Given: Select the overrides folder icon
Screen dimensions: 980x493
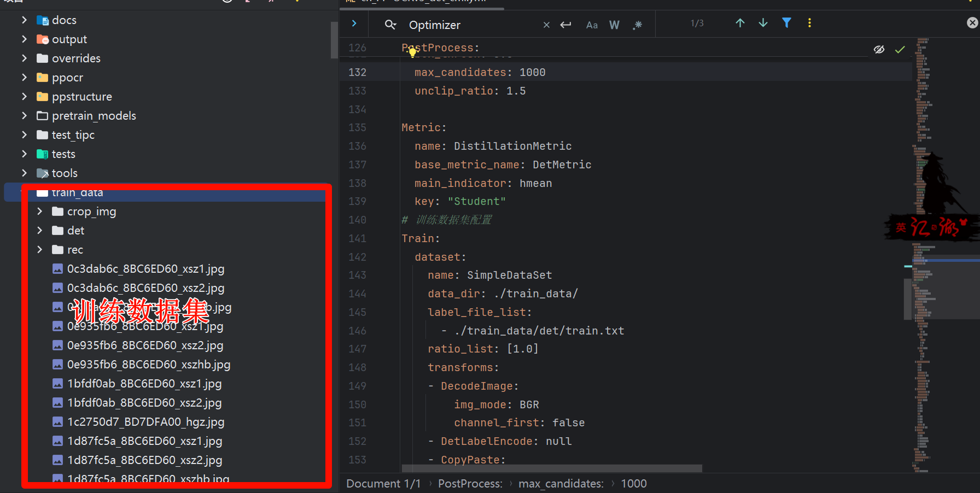Looking at the screenshot, I should pyautogui.click(x=43, y=58).
